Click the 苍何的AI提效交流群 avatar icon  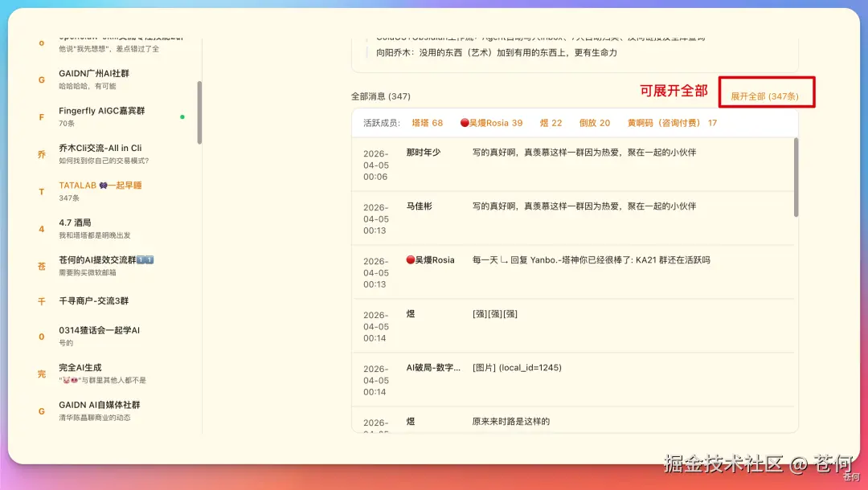point(41,265)
